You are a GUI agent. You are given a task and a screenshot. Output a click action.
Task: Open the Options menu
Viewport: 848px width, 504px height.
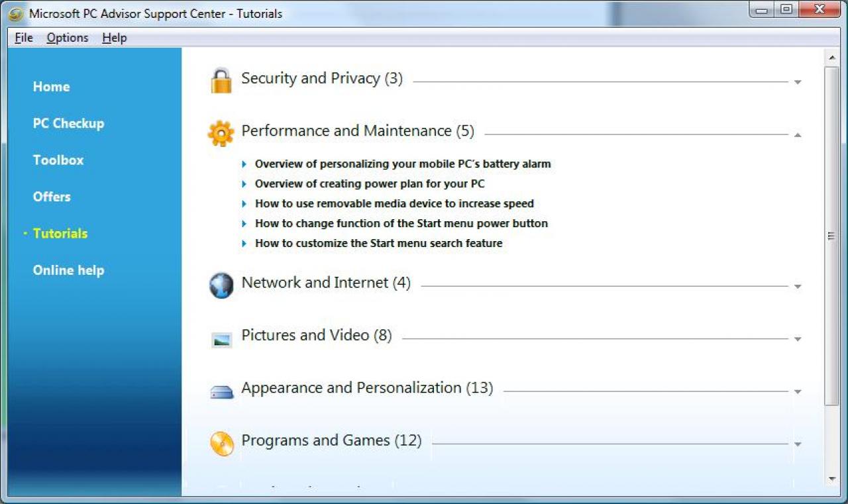point(68,38)
